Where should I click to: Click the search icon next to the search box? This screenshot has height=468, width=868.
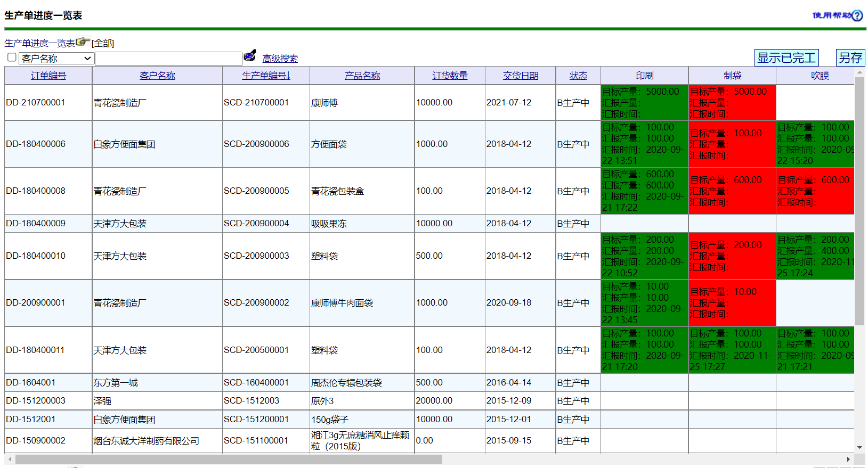point(250,56)
